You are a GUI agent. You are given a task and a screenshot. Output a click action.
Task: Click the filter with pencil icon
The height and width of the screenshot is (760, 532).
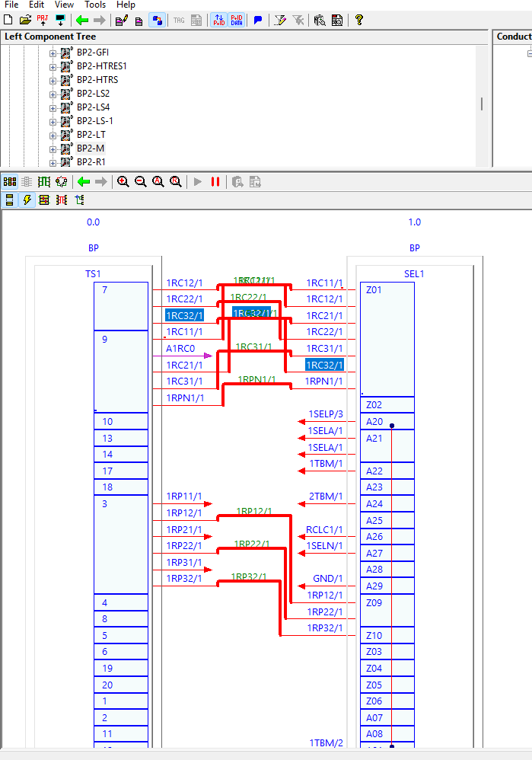pyautogui.click(x=280, y=20)
